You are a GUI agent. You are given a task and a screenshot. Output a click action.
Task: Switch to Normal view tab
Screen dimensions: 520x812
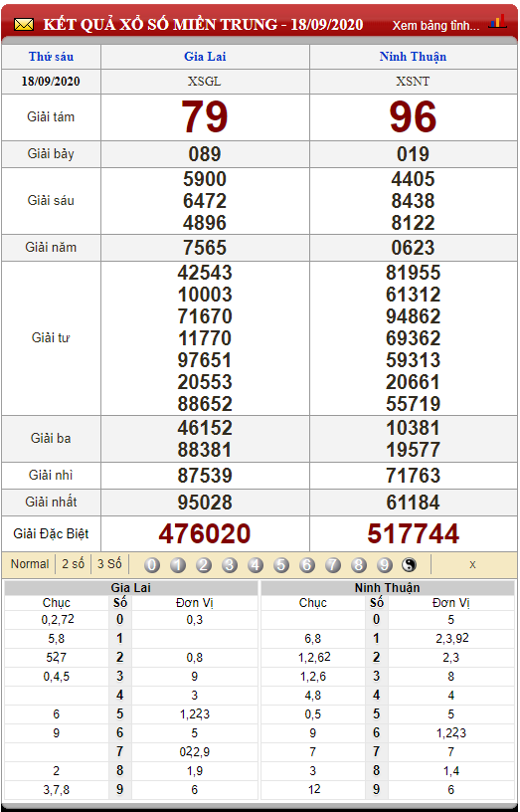click(30, 564)
